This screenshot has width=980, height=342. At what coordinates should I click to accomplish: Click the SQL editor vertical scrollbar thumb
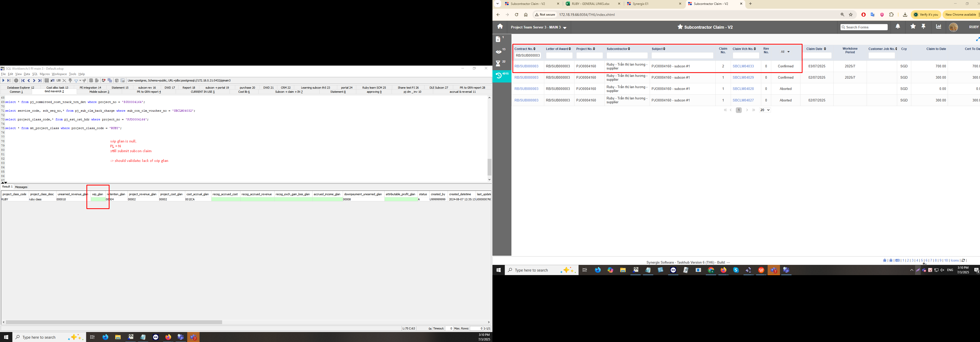coord(489,167)
